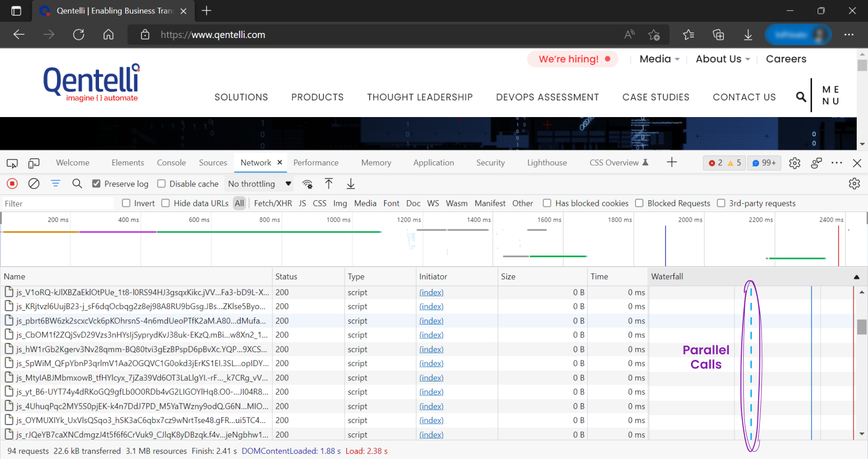Open the 99+ issues counter badge
The height and width of the screenshot is (459, 868).
point(764,163)
